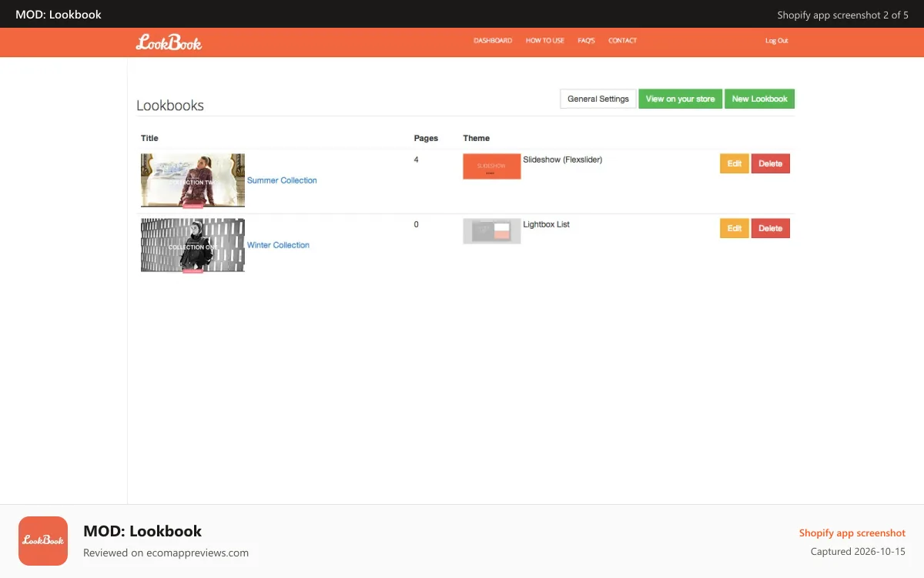This screenshot has width=924, height=578.
Task: Click the Slideshow theme preview thumbnail
Action: pyautogui.click(x=492, y=166)
